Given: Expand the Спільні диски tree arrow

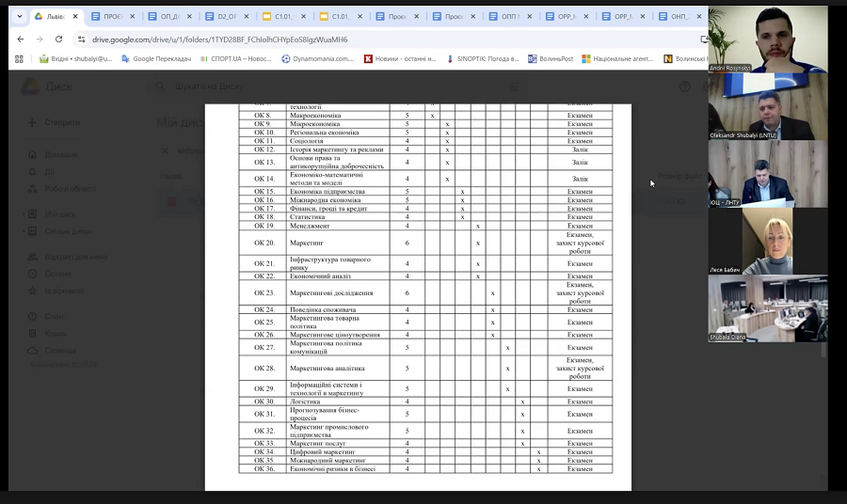Looking at the screenshot, I should pos(22,231).
